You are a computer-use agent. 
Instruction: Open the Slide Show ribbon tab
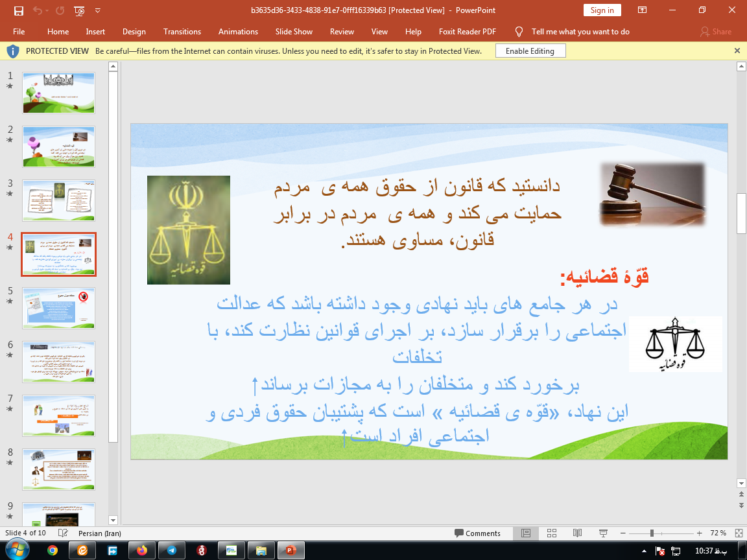tap(292, 31)
